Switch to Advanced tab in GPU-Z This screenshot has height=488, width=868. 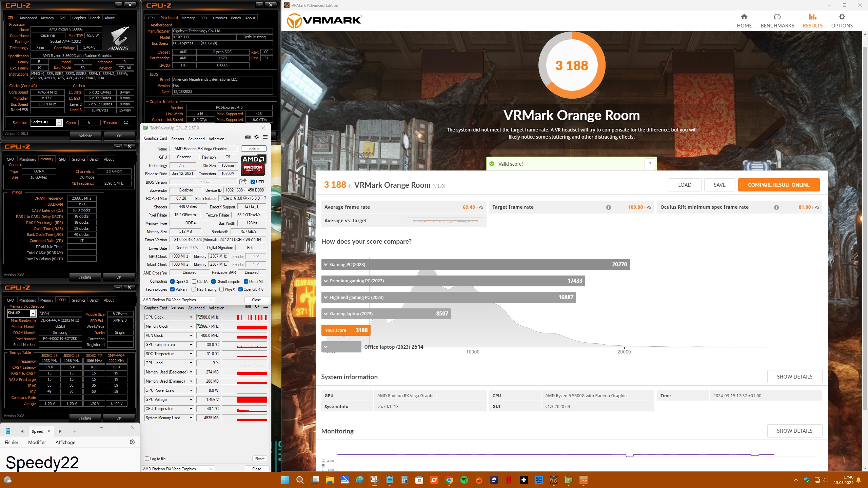196,139
